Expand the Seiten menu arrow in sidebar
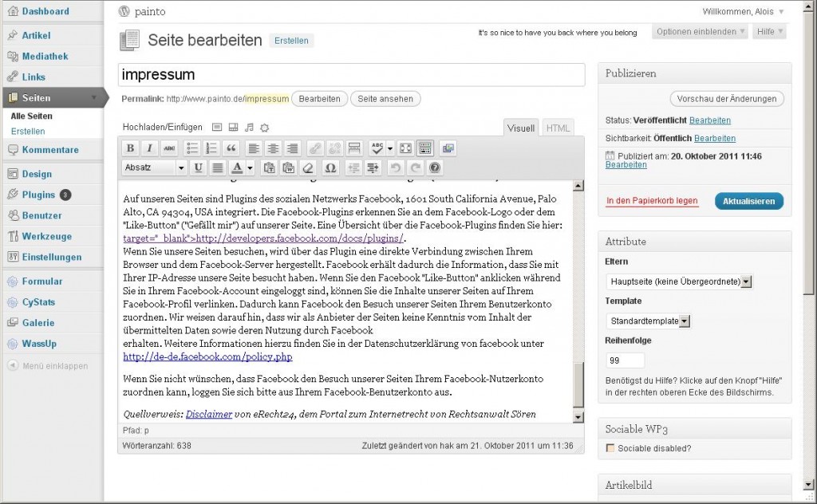Screen dimensions: 817x504 point(94,97)
